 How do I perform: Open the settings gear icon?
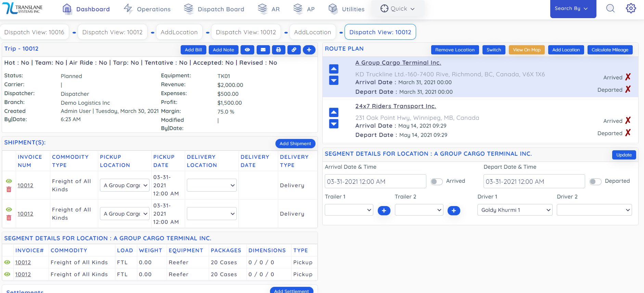pos(631,9)
